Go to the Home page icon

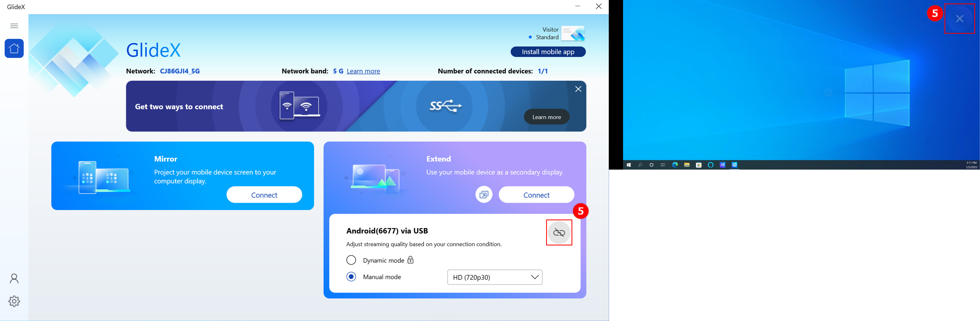pyautogui.click(x=14, y=48)
